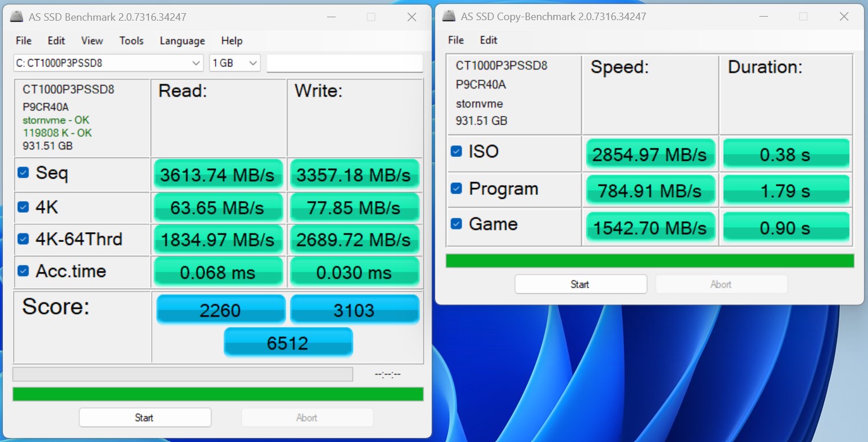Click AS SSD Benchmark title bar app icon
Screen dimensions: 868x442
coord(17,17)
